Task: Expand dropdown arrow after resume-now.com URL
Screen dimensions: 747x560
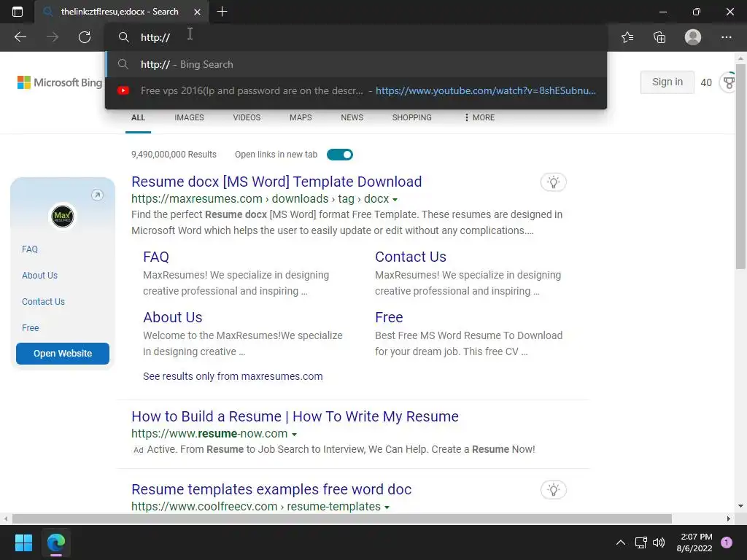Action: point(294,435)
